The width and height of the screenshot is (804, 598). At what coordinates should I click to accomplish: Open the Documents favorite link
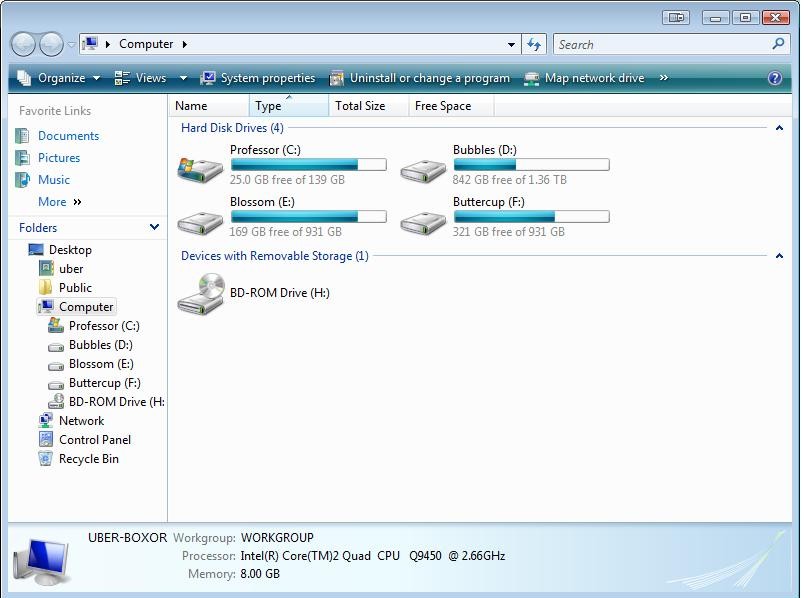pyautogui.click(x=68, y=136)
